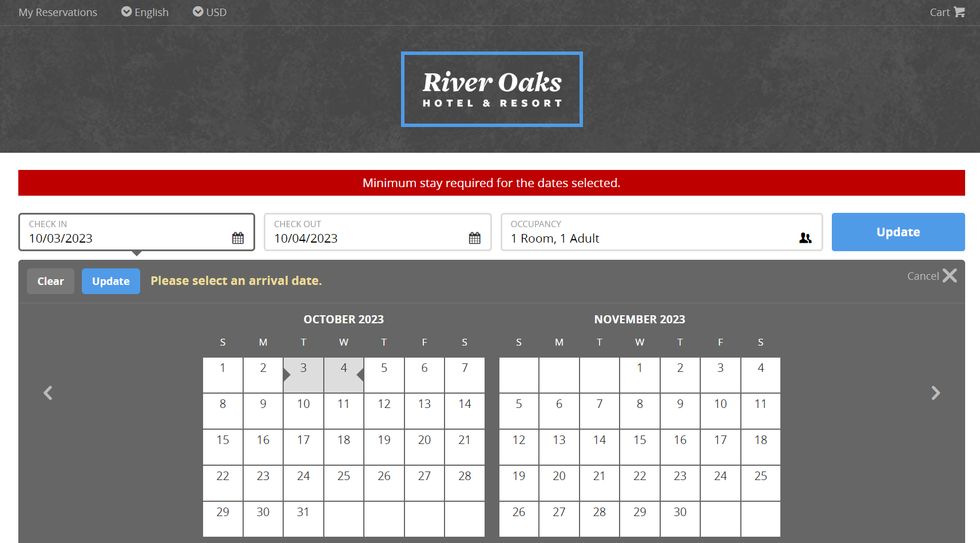Click the River Oaks Hotel logo
This screenshot has width=980, height=543.
[x=492, y=89]
